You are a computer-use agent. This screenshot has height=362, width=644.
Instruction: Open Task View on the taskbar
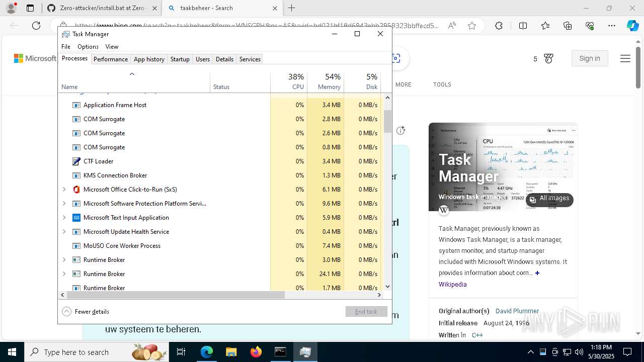coord(181,352)
